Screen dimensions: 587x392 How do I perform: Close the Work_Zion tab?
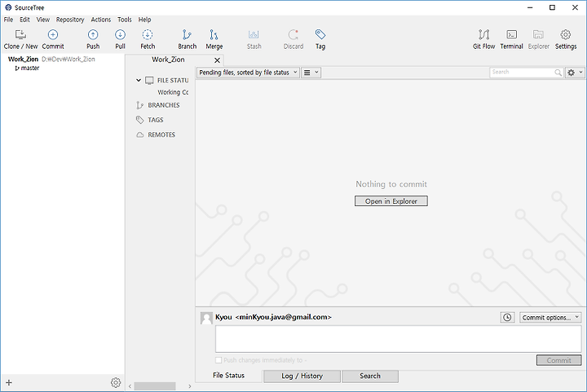click(x=217, y=60)
